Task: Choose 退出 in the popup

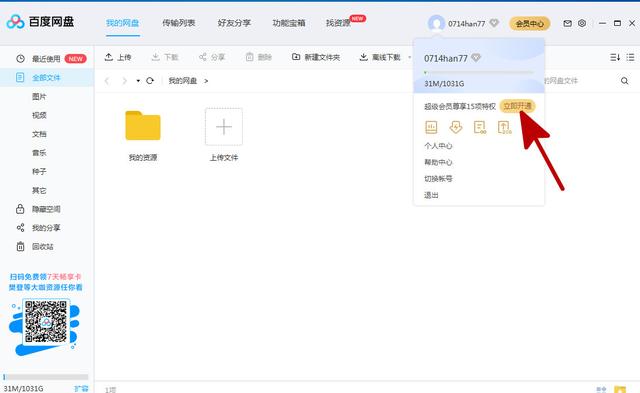Action: coord(431,195)
